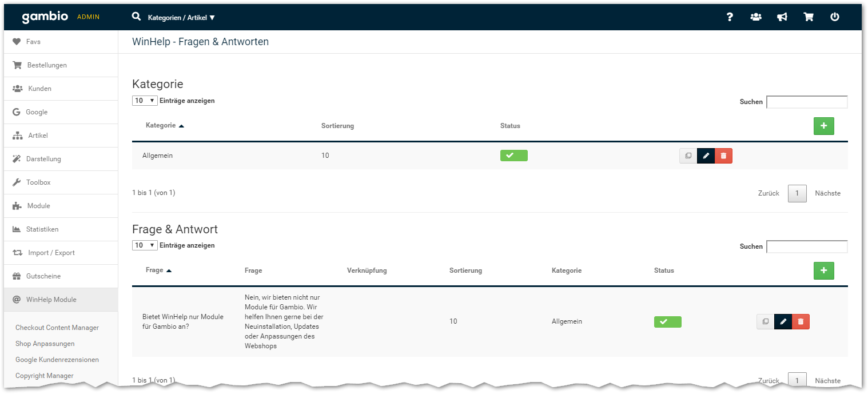Click the 'Allgemein' cell in category table
Viewport: 868px width, 394px height.
coord(157,156)
